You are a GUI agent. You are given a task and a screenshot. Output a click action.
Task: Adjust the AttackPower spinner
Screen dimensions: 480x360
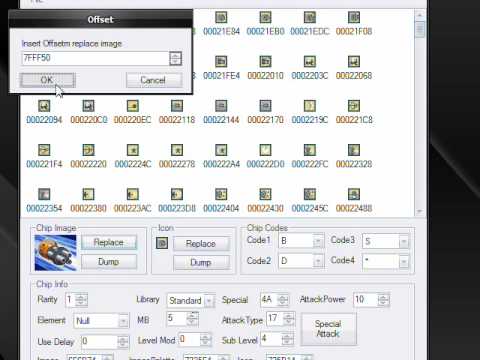383,300
